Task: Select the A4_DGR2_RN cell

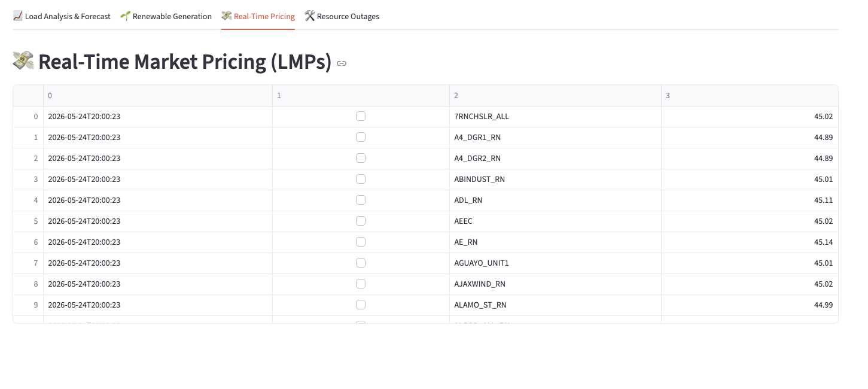Action: (x=555, y=159)
